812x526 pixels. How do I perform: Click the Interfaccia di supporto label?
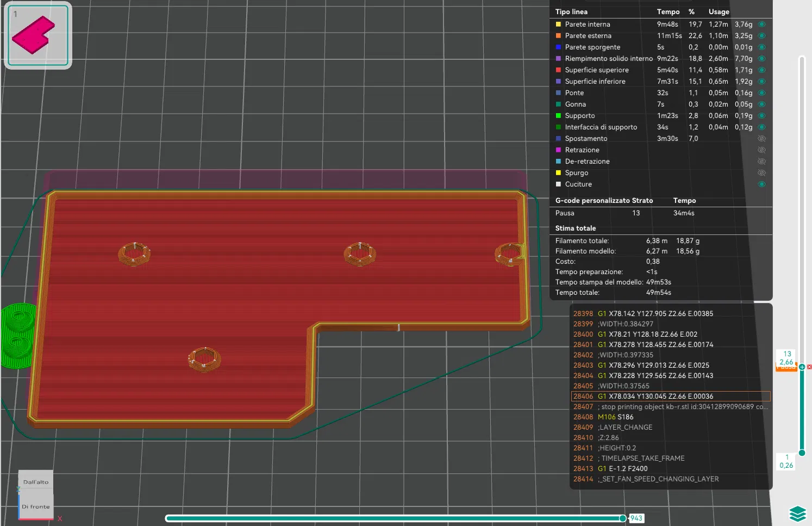click(x=601, y=127)
